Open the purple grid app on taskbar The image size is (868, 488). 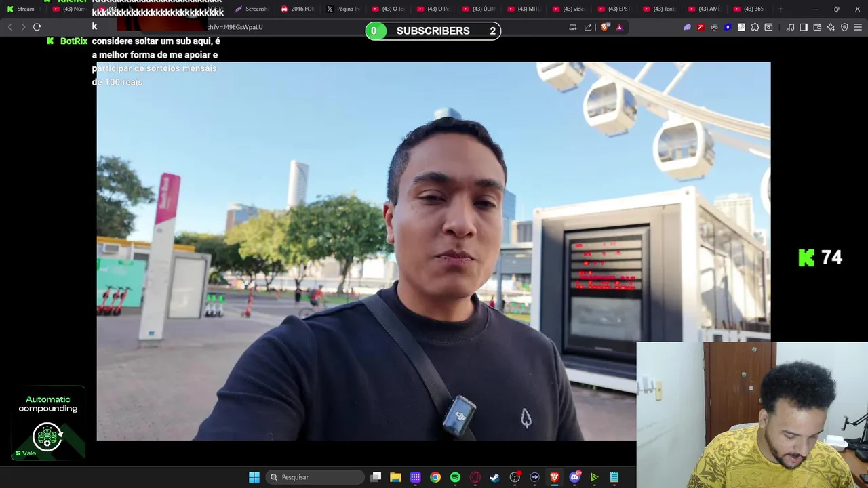416,477
